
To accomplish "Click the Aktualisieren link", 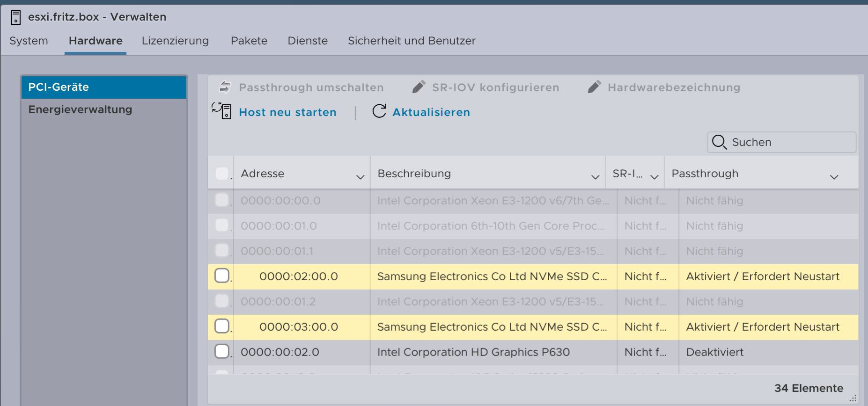I will [x=431, y=112].
